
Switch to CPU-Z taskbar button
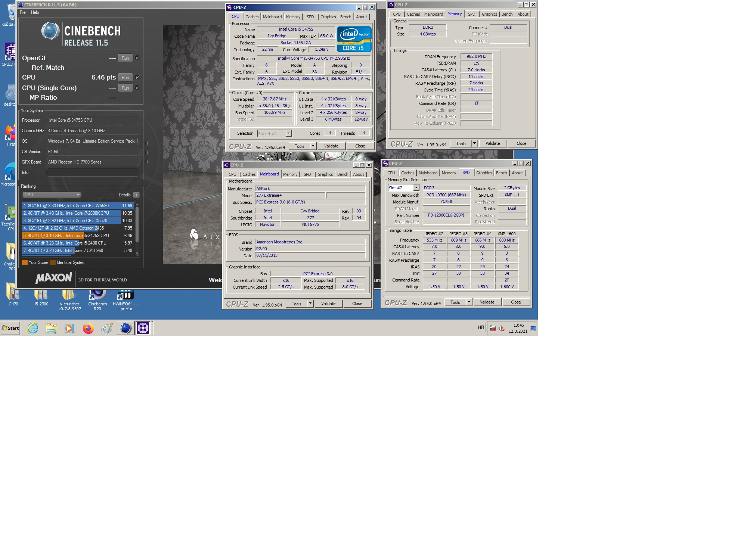[x=143, y=328]
